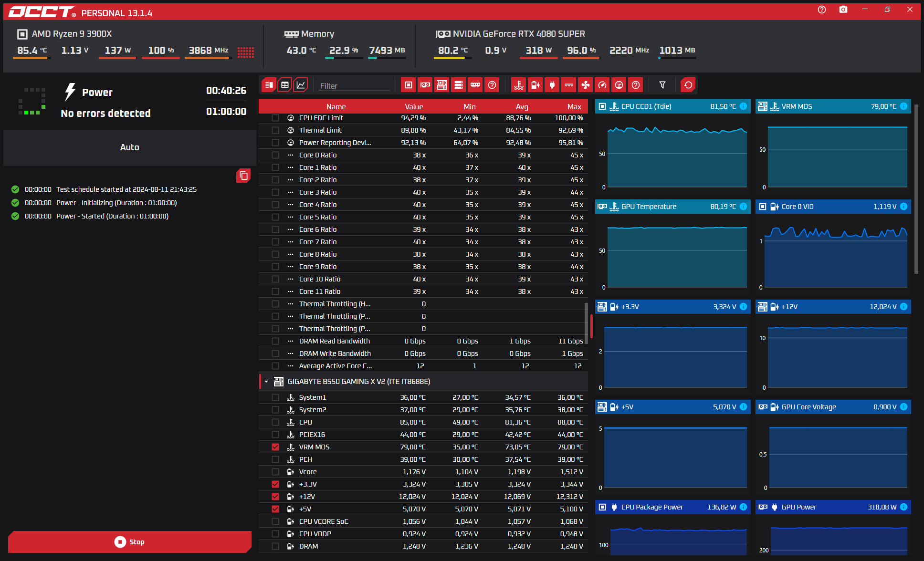Switch to the graph view mode
924x561 pixels.
tap(301, 85)
